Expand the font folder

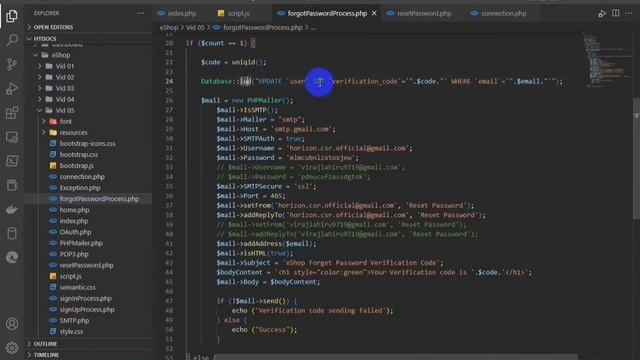[65, 121]
